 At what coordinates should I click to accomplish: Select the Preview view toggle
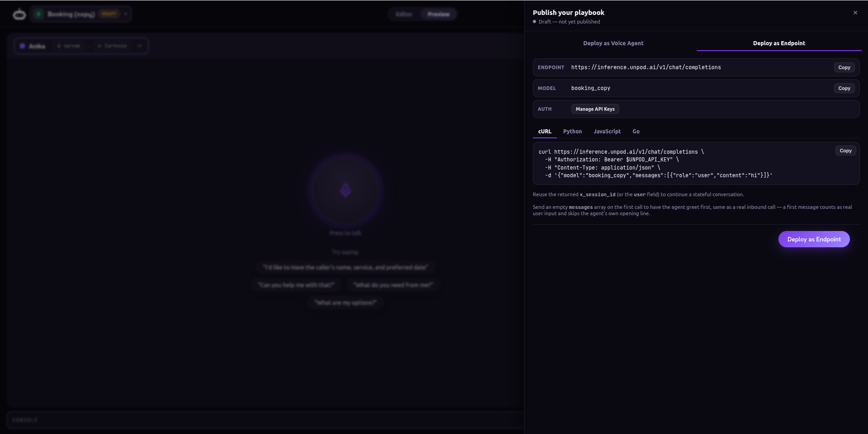[x=438, y=14]
